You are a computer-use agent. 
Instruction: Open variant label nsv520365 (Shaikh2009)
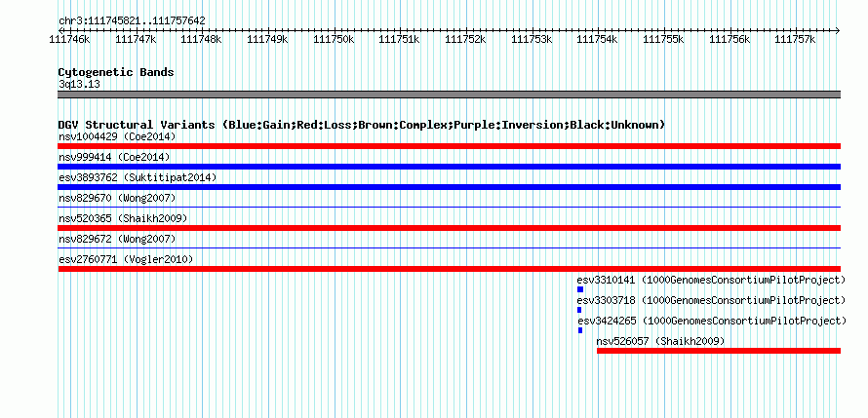tap(123, 218)
